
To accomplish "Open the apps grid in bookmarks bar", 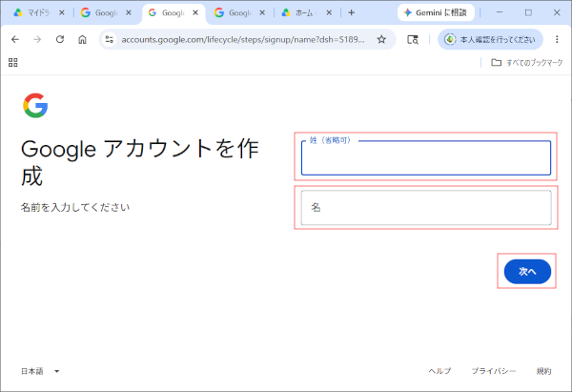I will tap(12, 62).
